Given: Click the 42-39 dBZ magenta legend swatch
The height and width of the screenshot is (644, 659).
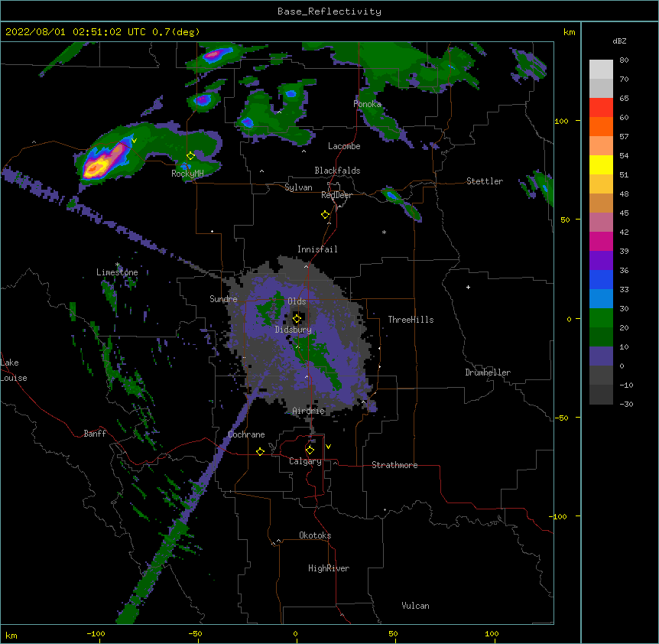Looking at the screenshot, I should click(601, 241).
